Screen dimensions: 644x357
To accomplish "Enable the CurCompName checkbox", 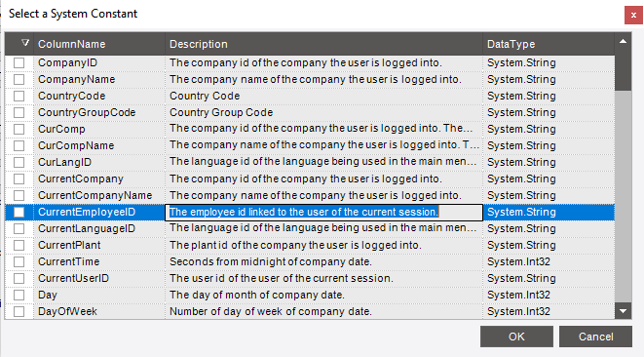I will pyautogui.click(x=19, y=145).
